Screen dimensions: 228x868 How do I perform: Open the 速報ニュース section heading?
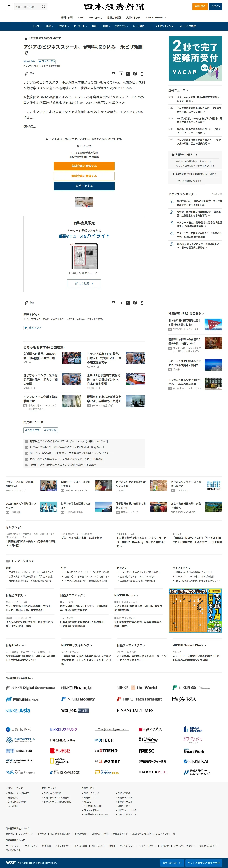[178, 90]
